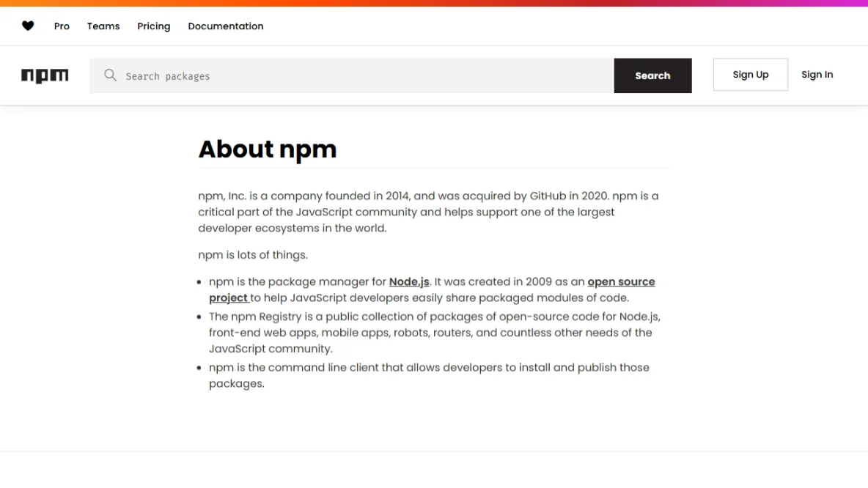Click the first bullet about package manager
868x488 pixels.
tap(433, 289)
